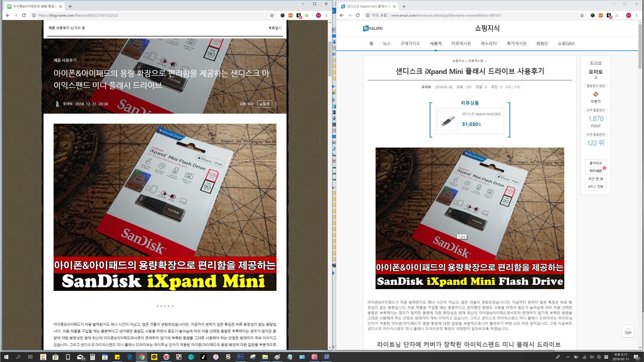644x362 pixels.
Task: Click the TOP scroll-to-top button
Action: [628, 331]
